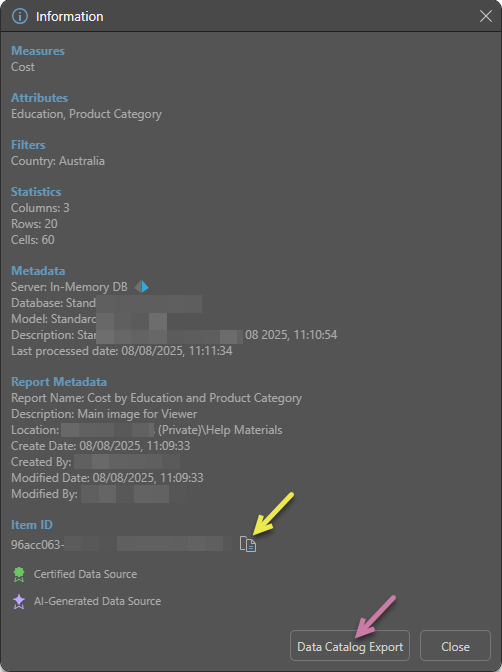Close the Information dialog with the X
502x672 pixels.
click(486, 16)
